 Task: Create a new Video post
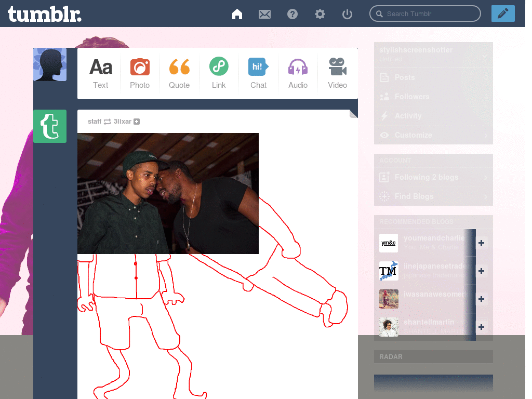(x=337, y=73)
